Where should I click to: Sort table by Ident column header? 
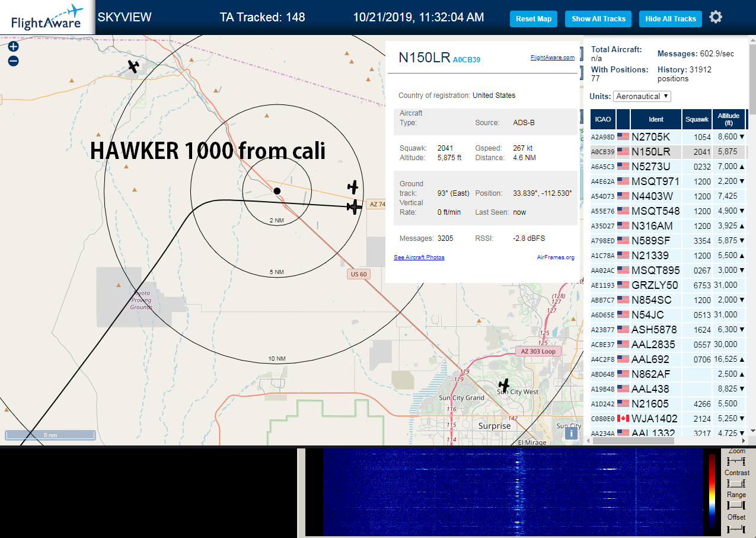tap(656, 119)
